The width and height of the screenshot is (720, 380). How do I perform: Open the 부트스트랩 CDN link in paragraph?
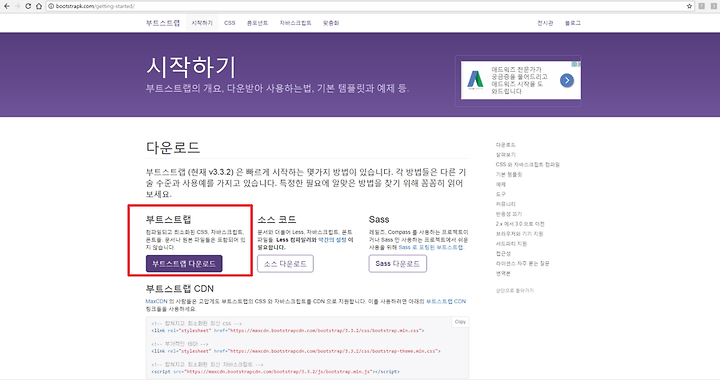tap(446, 301)
